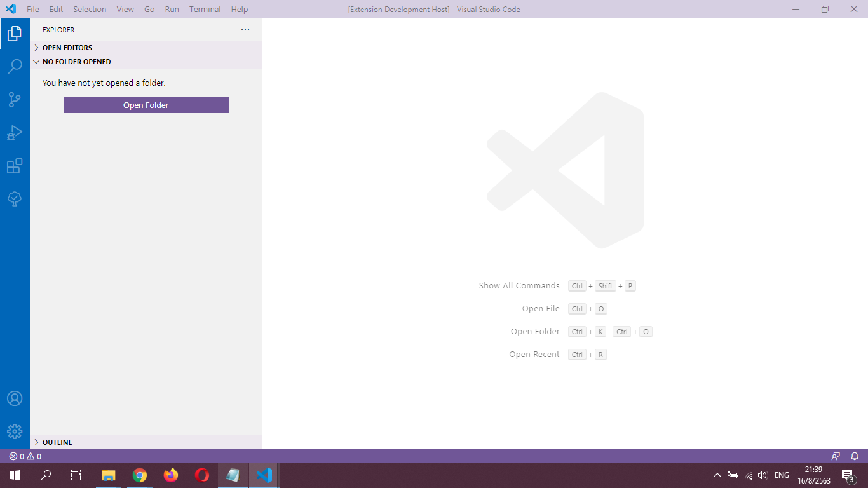
Task: Launch Google Chrome from taskbar
Action: coord(140,475)
